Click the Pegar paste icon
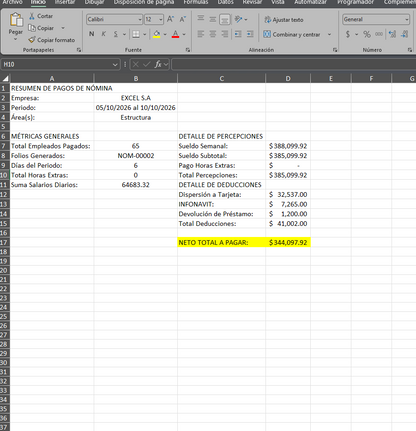The width and height of the screenshot is (416, 431). [x=16, y=20]
